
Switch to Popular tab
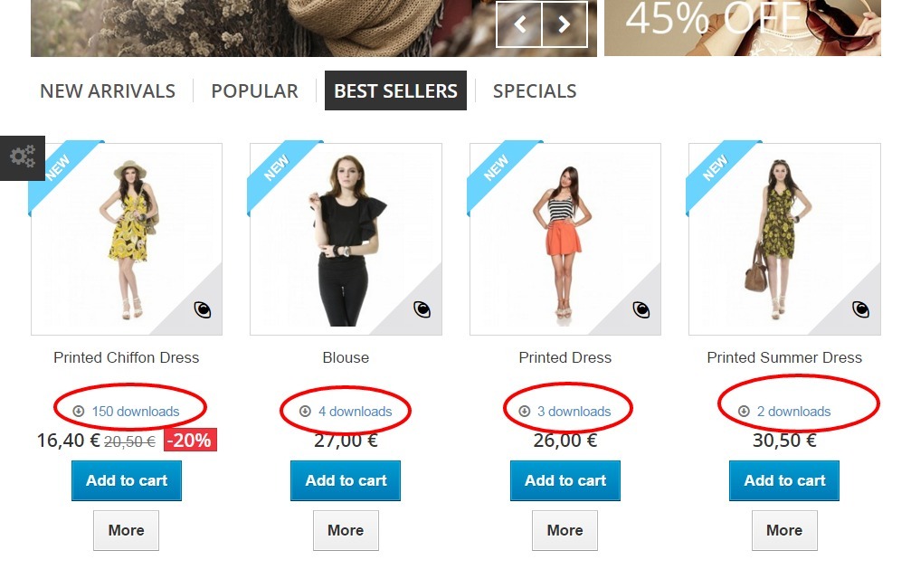[254, 91]
